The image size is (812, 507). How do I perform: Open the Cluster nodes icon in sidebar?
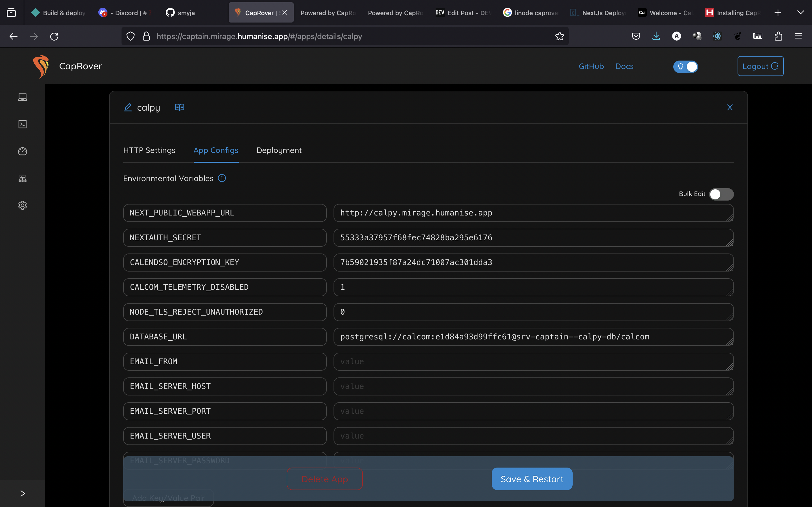tap(23, 178)
